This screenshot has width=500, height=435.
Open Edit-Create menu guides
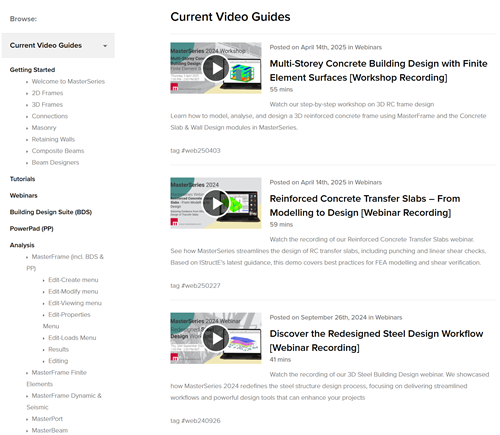73,280
